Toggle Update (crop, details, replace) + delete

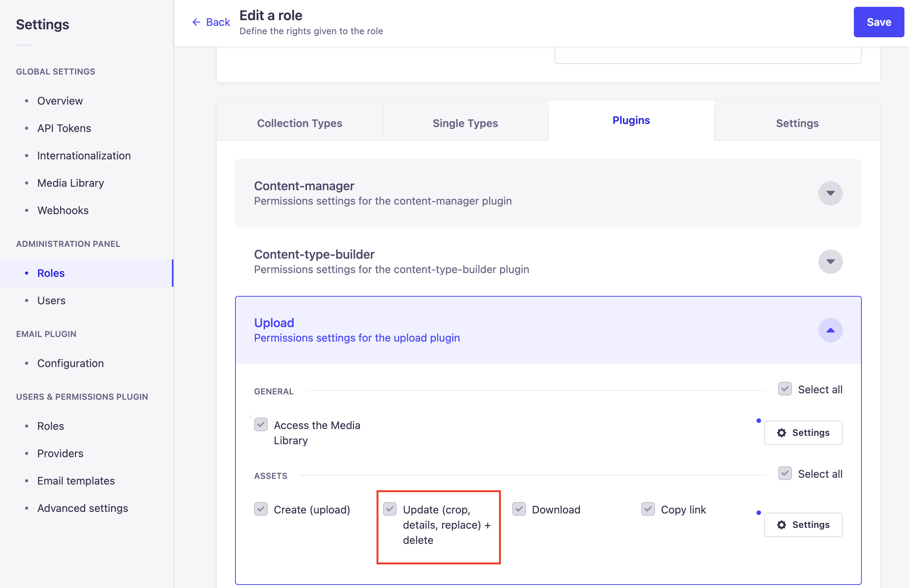click(x=389, y=509)
